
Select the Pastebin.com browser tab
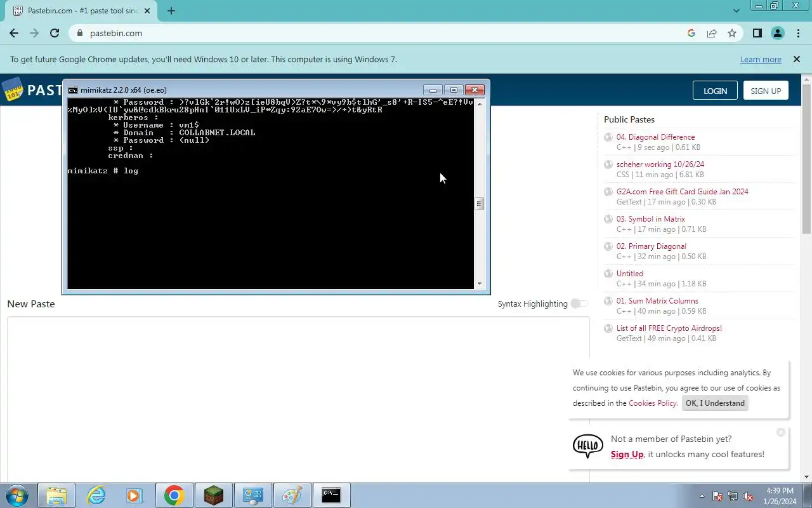click(82, 11)
